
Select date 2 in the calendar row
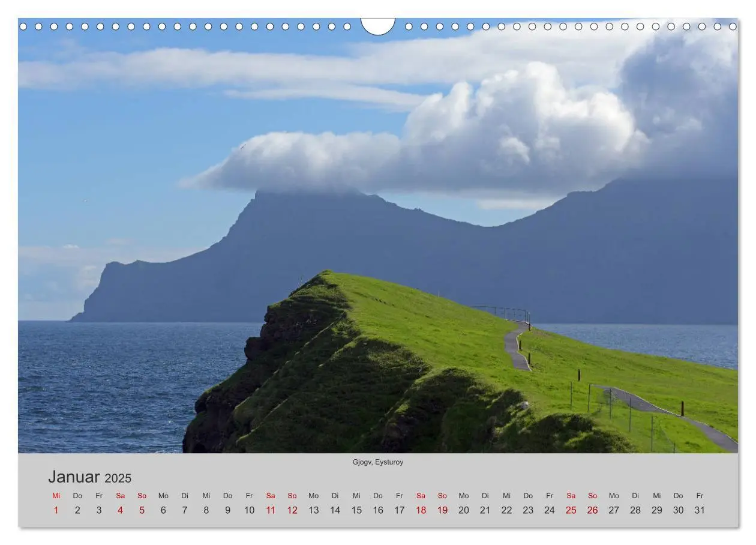tap(77, 510)
